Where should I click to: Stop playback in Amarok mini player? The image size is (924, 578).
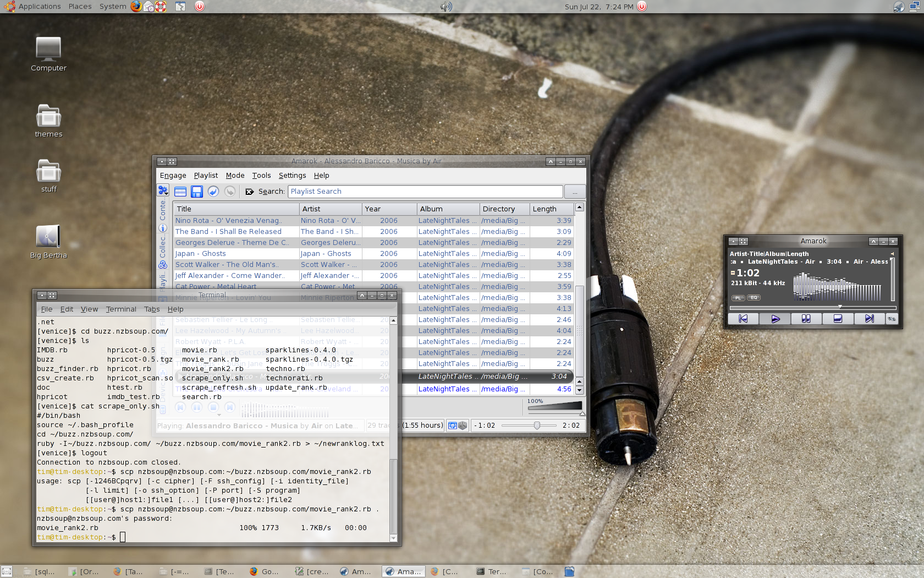point(838,319)
